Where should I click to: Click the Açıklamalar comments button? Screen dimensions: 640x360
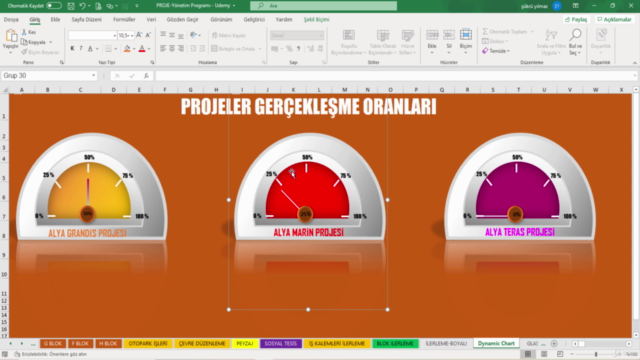coord(614,19)
